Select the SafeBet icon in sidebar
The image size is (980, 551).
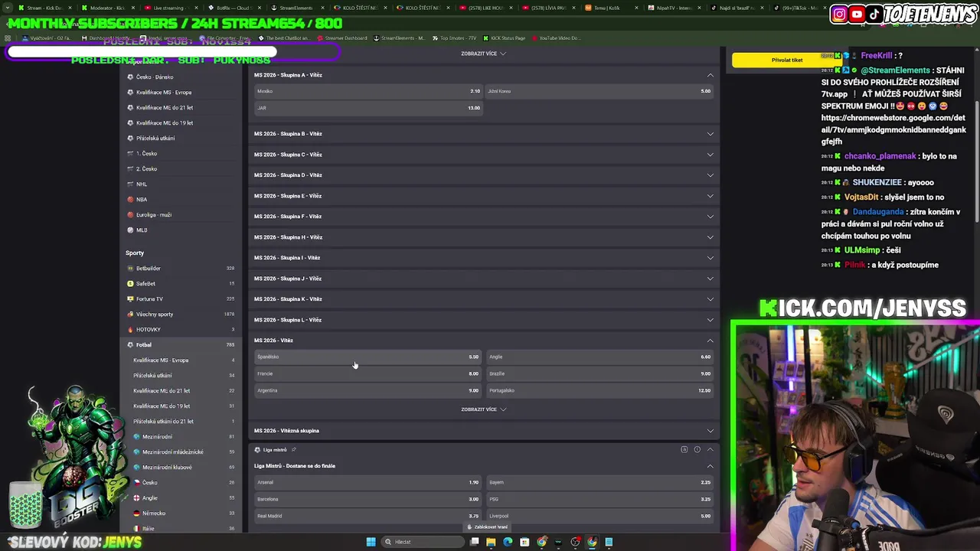130,284
